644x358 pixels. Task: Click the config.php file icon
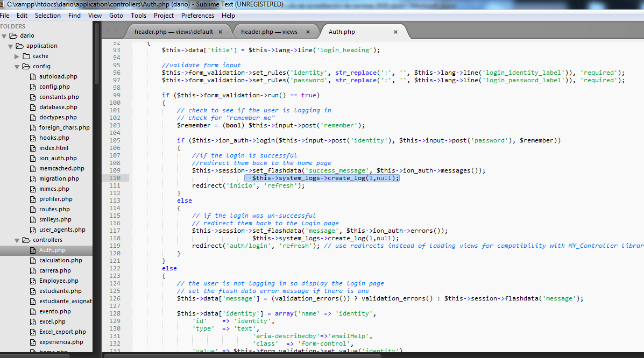(x=33, y=87)
